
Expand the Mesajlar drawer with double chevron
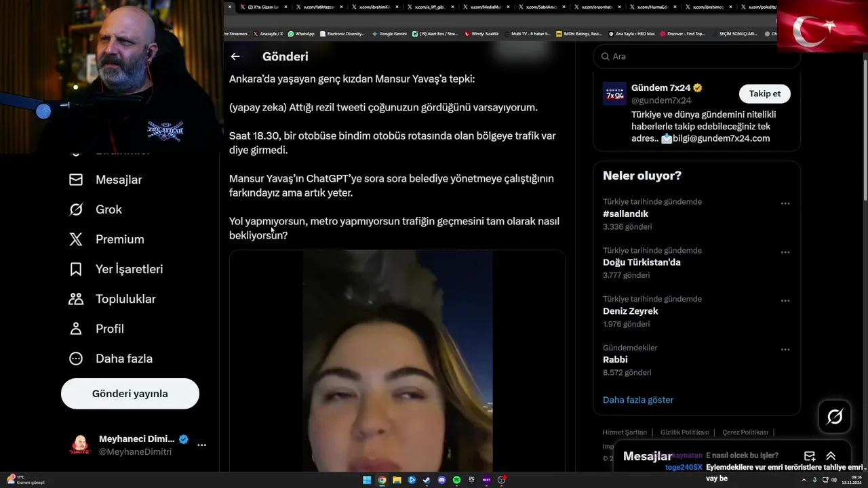click(831, 456)
